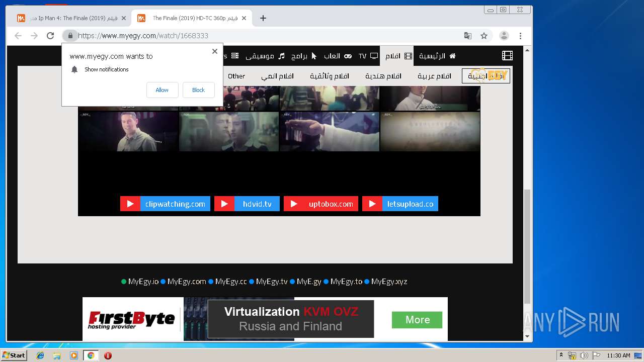Launch Internet Explorer from taskbar
Viewport: 644px width, 362px height.
click(40, 355)
